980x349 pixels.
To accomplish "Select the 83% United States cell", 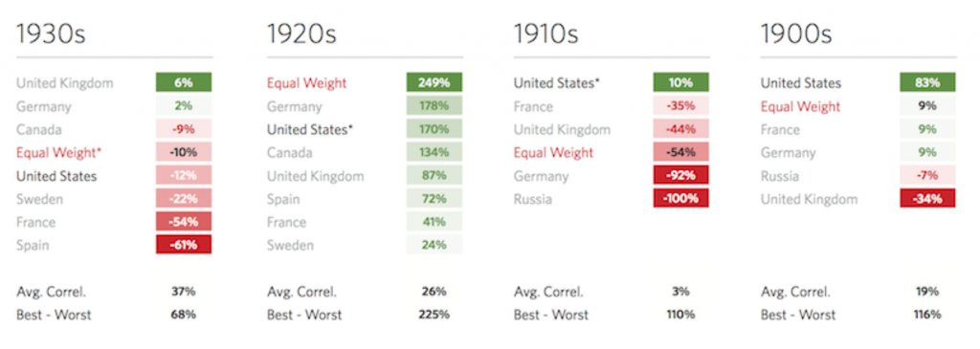I will [927, 83].
